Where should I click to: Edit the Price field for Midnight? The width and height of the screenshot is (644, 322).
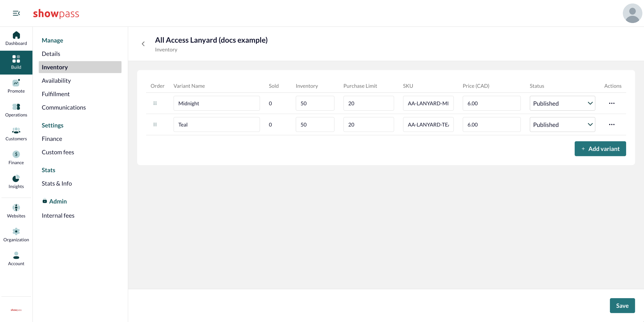[491, 103]
